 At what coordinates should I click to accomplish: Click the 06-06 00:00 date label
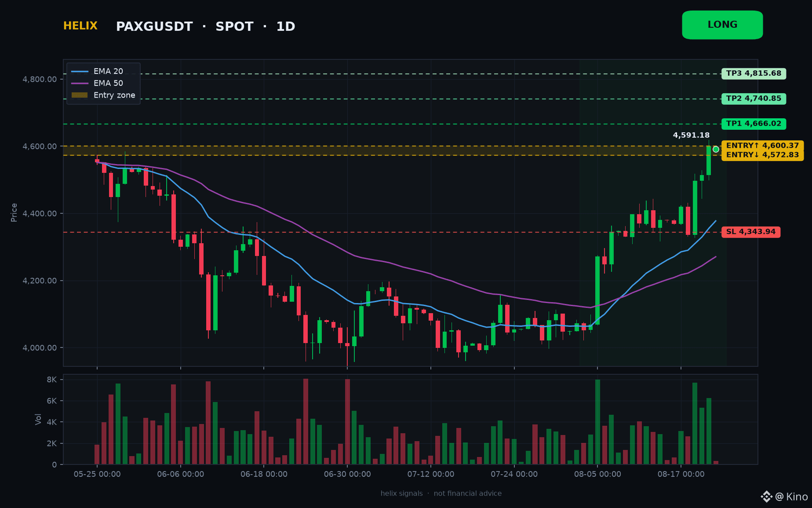coord(181,474)
